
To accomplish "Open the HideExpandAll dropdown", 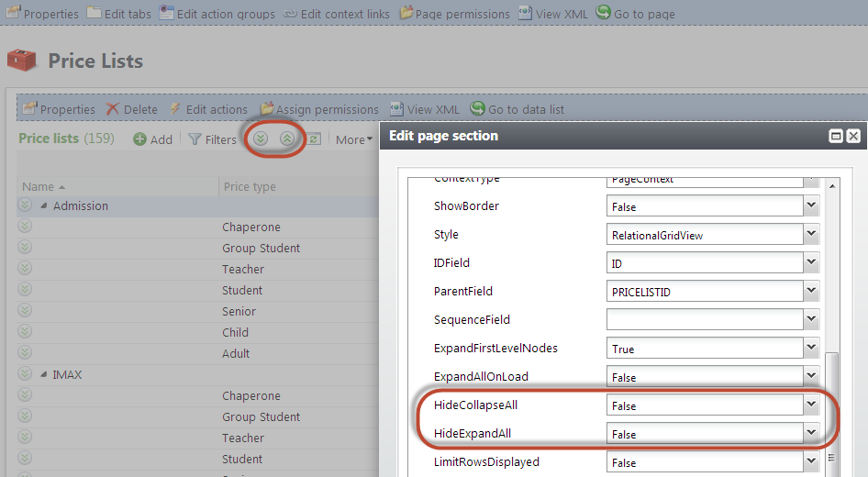I will click(x=809, y=434).
